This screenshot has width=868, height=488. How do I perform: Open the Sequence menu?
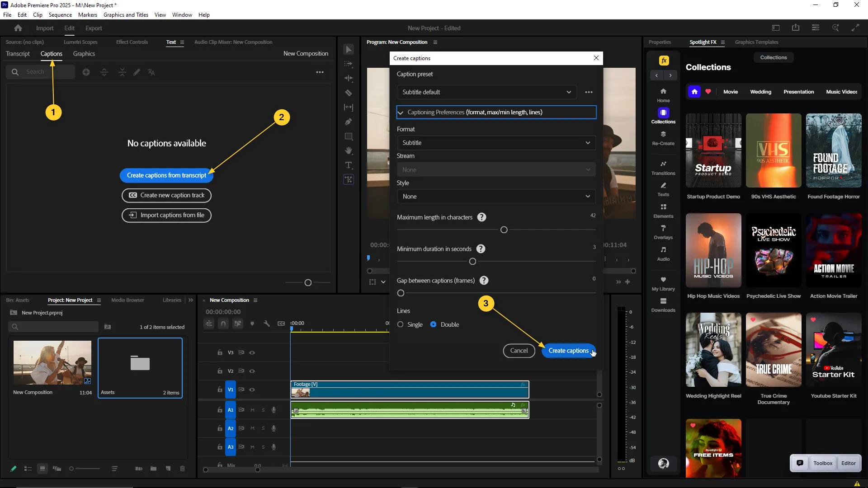[60, 15]
